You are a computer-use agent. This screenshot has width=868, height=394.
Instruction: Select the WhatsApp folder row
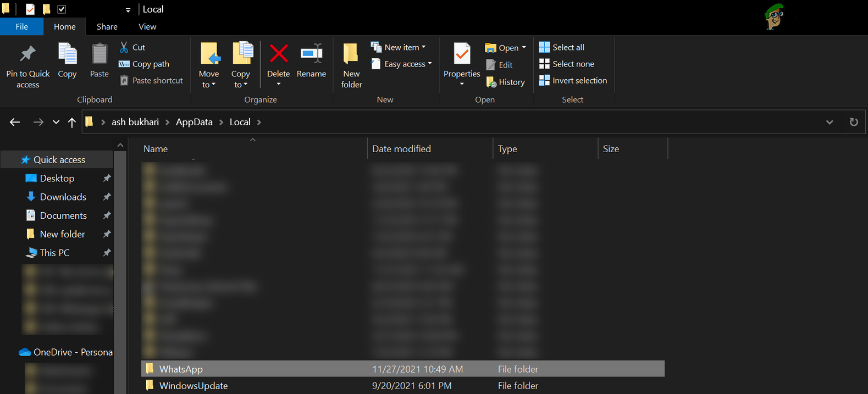click(x=403, y=369)
